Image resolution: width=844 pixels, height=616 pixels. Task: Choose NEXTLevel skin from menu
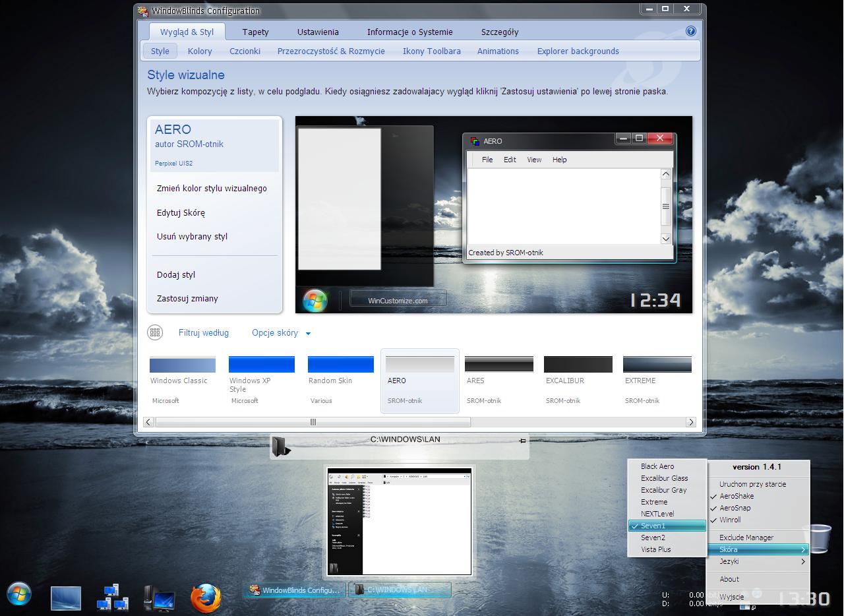point(667,514)
